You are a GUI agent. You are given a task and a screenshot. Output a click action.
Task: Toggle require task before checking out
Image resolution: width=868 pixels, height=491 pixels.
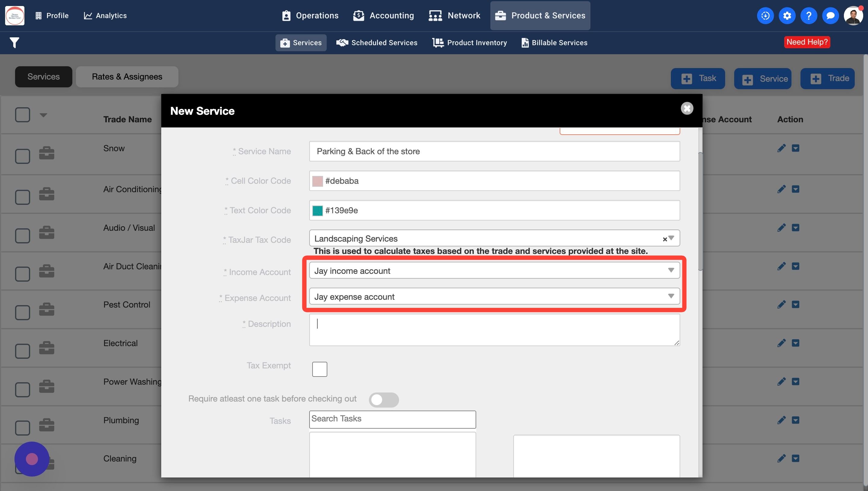coord(384,400)
